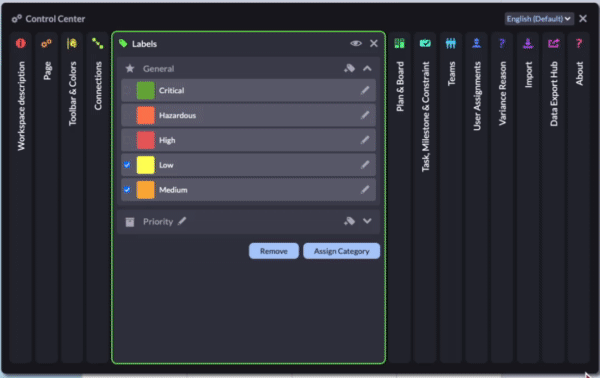The height and width of the screenshot is (378, 600).
Task: Open the Plan & Board panel icon
Action: (399, 43)
